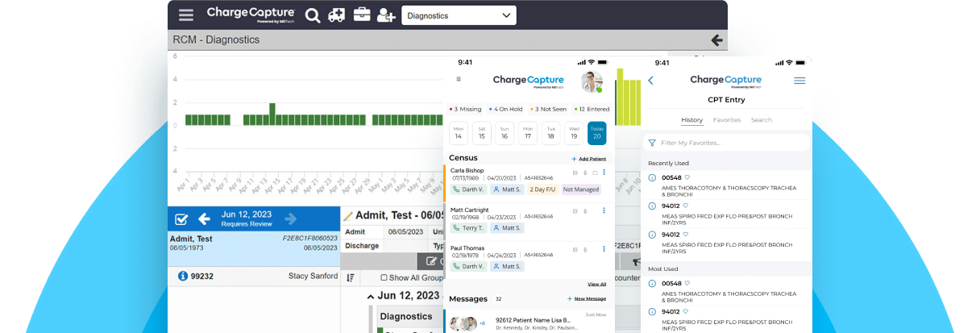Toggle the checkmark box beside Jun 12, 2023
980x333 pixels.
click(181, 219)
